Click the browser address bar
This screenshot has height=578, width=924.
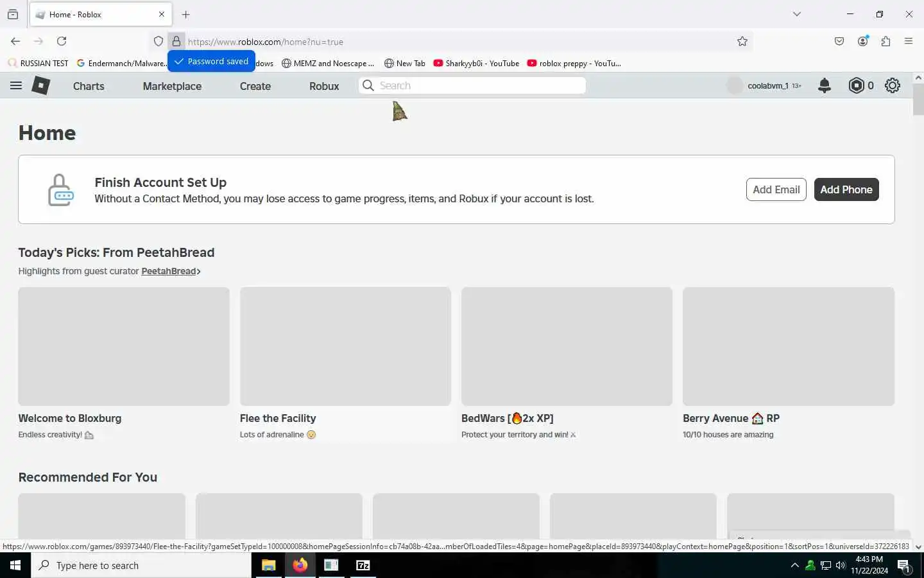[449, 42]
